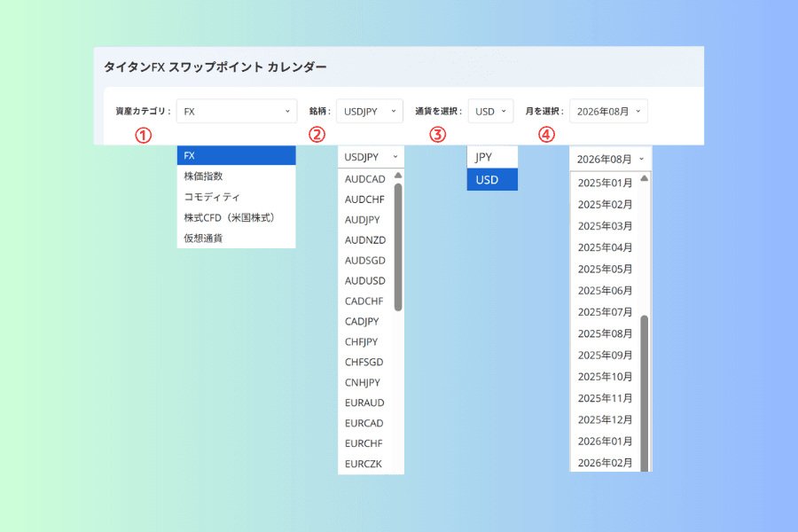
Task: Choose 2025年11月 month
Action: [605, 398]
